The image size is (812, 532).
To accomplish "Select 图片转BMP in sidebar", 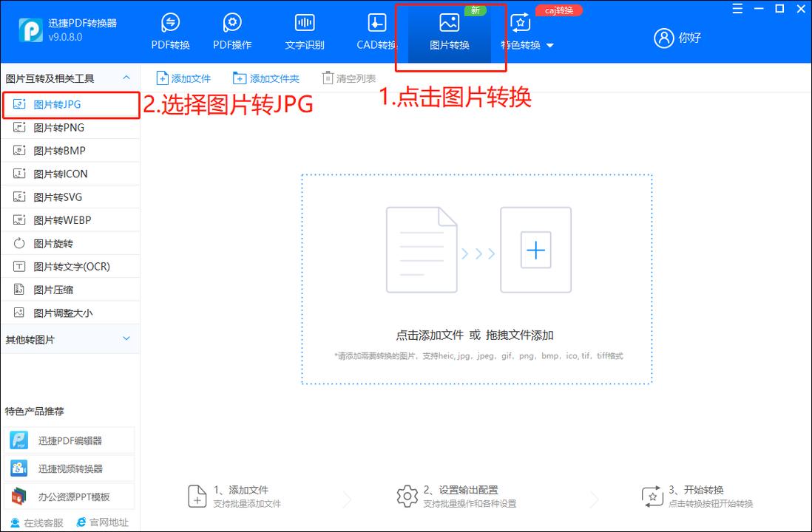I will point(71,151).
